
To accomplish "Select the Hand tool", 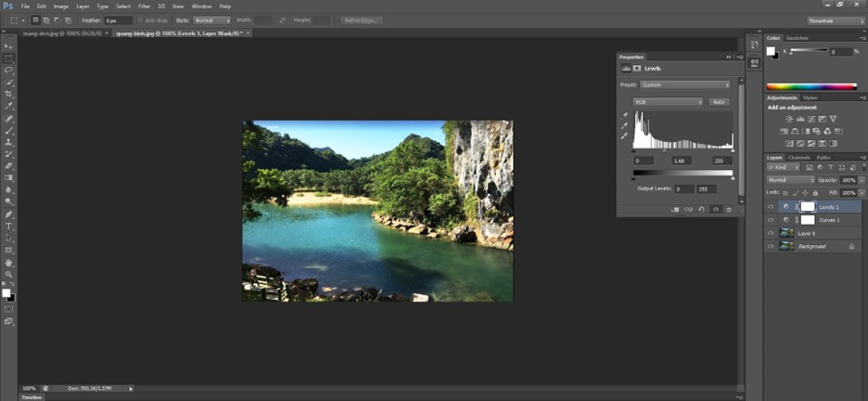I will click(9, 263).
